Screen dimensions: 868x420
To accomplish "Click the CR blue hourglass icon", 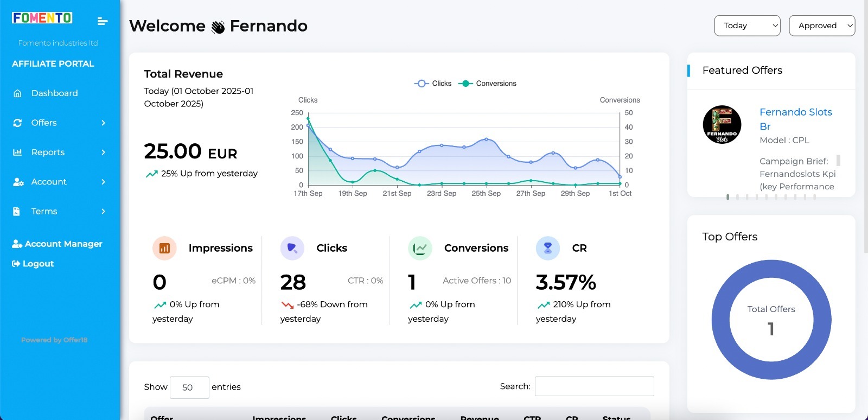I will pyautogui.click(x=547, y=248).
